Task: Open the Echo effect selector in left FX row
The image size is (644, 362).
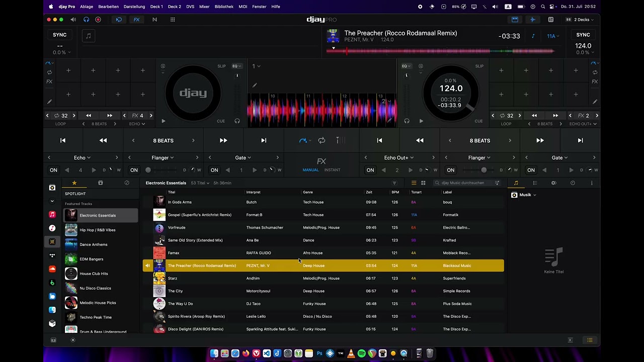Action: (83, 158)
